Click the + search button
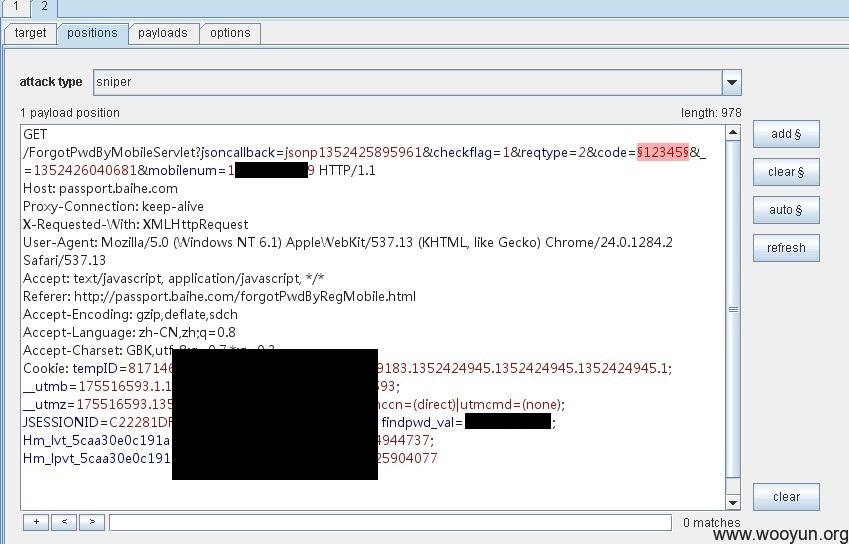Viewport: 849px width, 544px height. point(36,522)
